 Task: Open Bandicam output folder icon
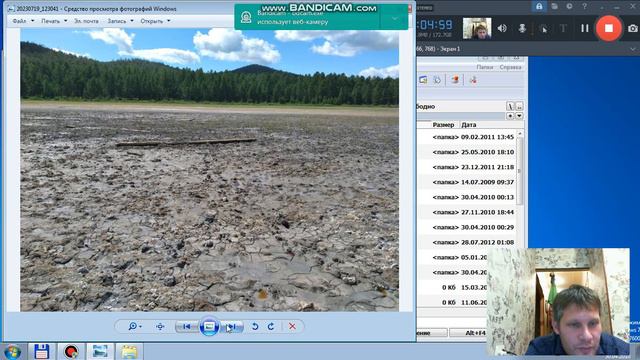[x=554, y=6]
